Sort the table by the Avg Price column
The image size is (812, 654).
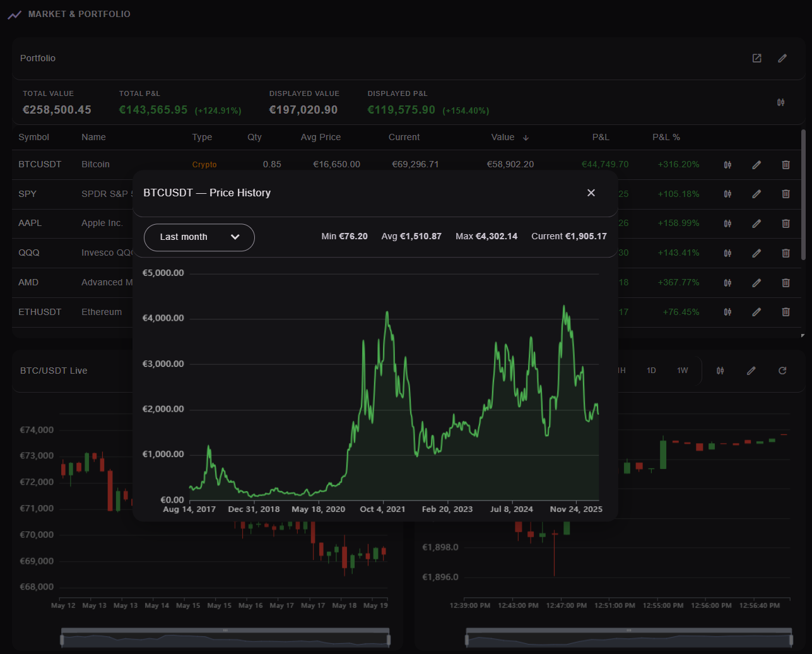point(321,137)
